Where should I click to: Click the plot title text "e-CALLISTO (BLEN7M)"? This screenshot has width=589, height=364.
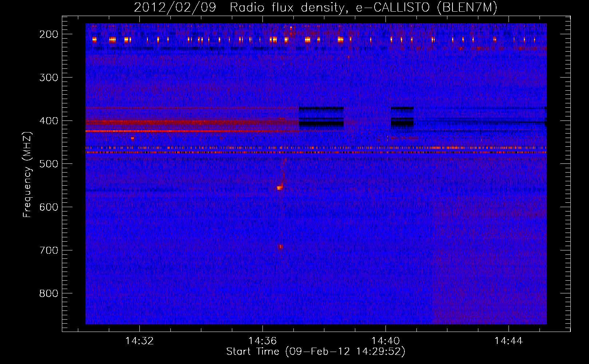point(427,8)
